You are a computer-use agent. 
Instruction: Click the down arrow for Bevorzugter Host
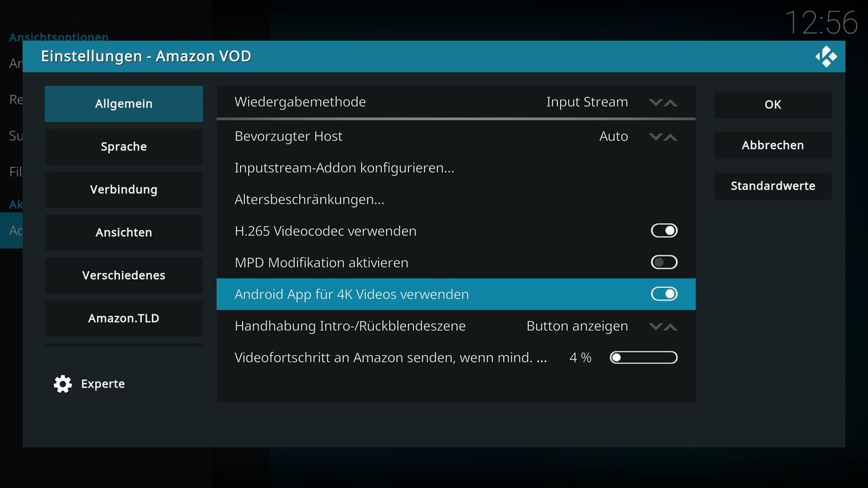655,137
